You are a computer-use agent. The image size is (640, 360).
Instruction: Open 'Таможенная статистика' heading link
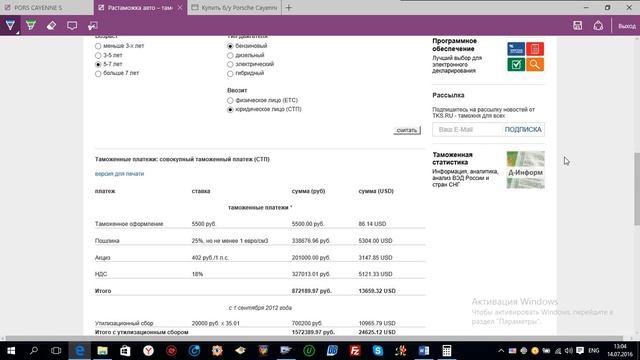click(x=452, y=158)
